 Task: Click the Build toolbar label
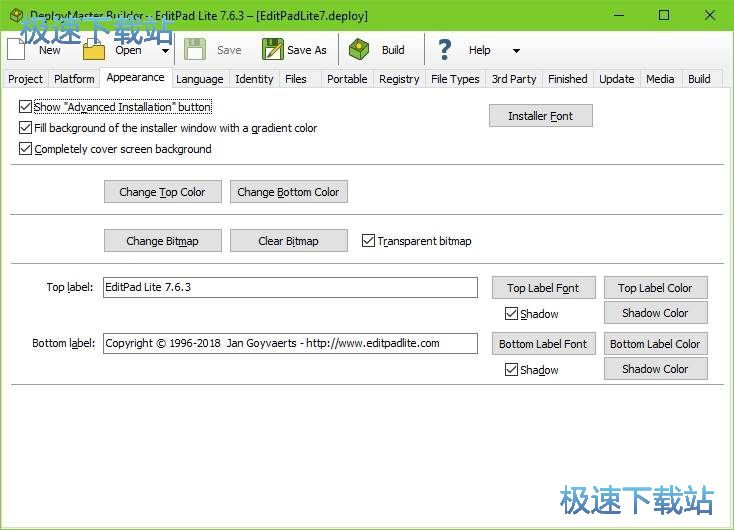(393, 50)
